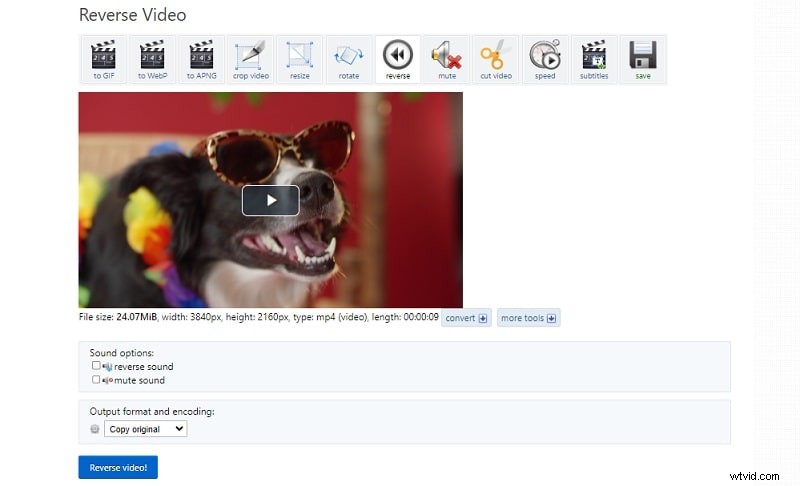Choose the 'to APNG' tool
Screen dimensions: 800x486
pos(201,59)
